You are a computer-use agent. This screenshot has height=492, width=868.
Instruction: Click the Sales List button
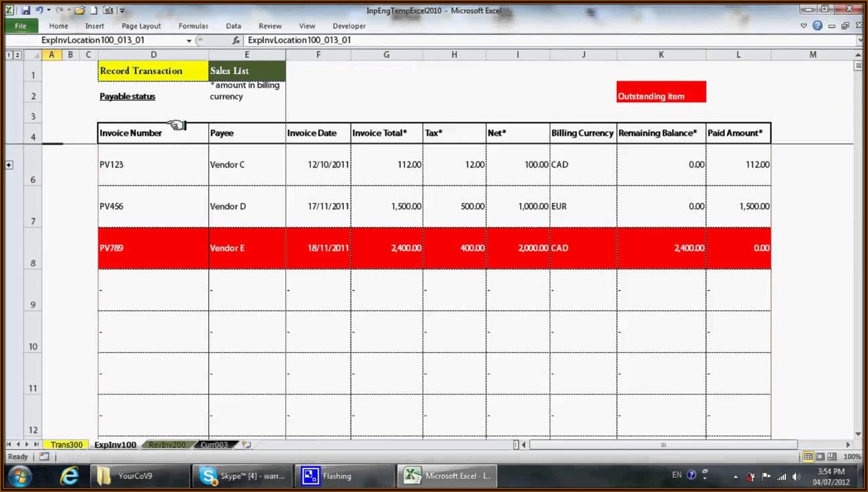pyautogui.click(x=247, y=71)
